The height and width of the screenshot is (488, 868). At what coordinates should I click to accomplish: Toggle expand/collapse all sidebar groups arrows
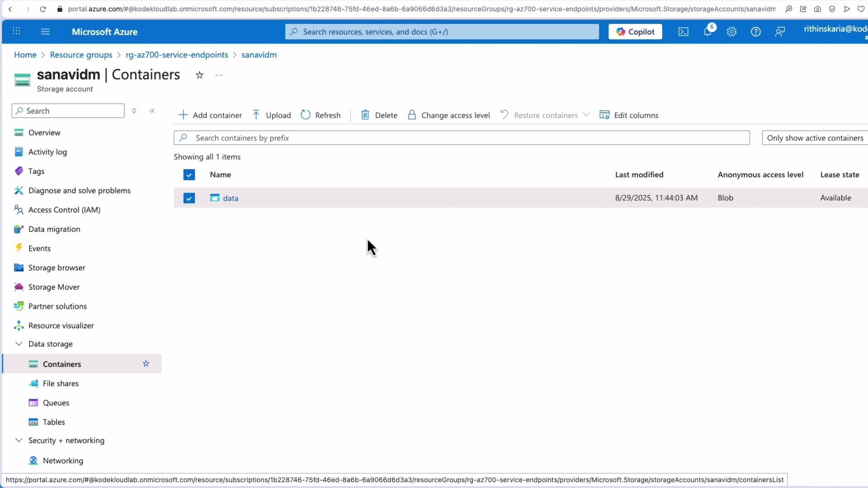(x=134, y=111)
